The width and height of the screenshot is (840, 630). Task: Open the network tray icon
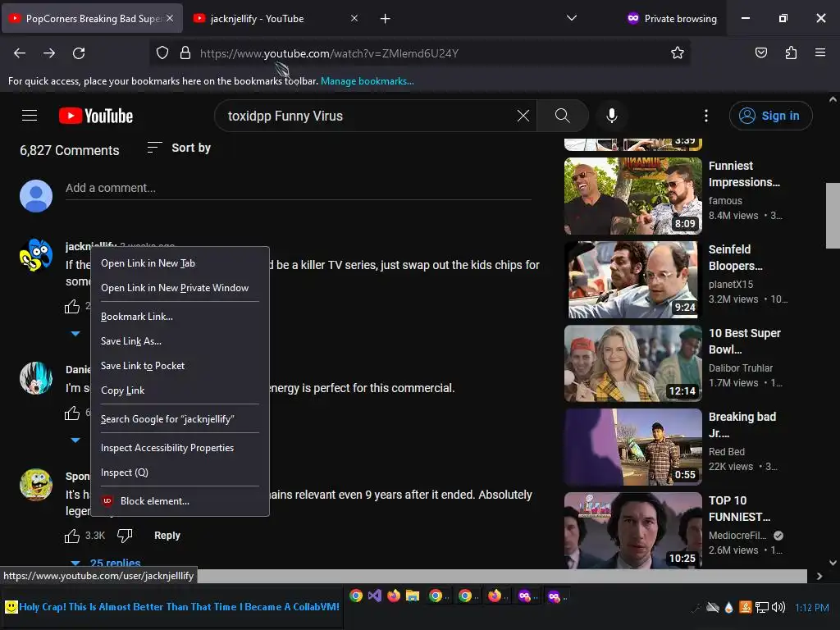pyautogui.click(x=761, y=607)
